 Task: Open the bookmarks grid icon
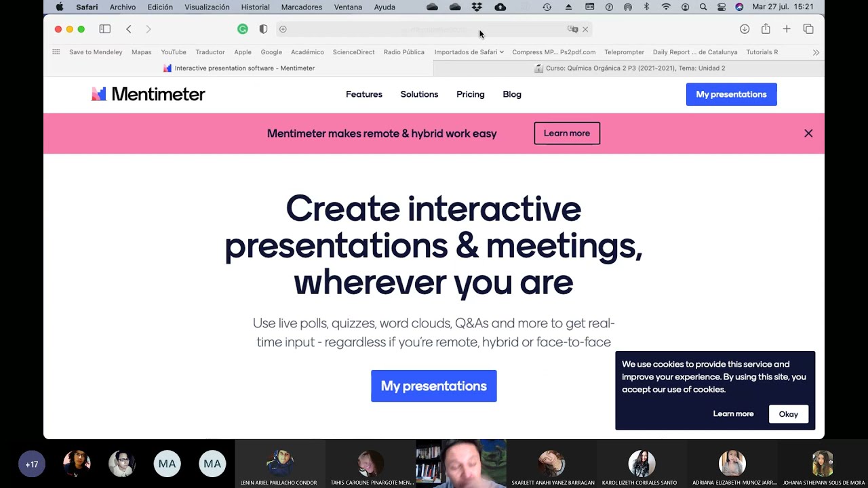coord(56,52)
